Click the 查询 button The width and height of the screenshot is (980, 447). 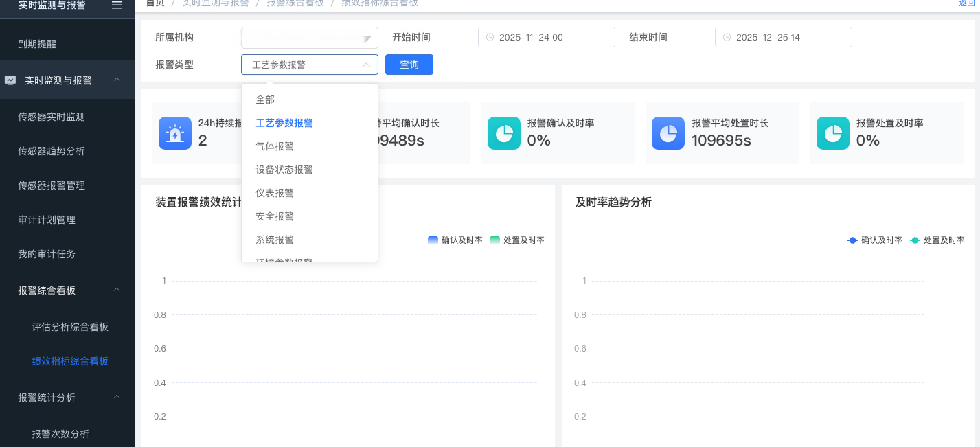point(409,65)
